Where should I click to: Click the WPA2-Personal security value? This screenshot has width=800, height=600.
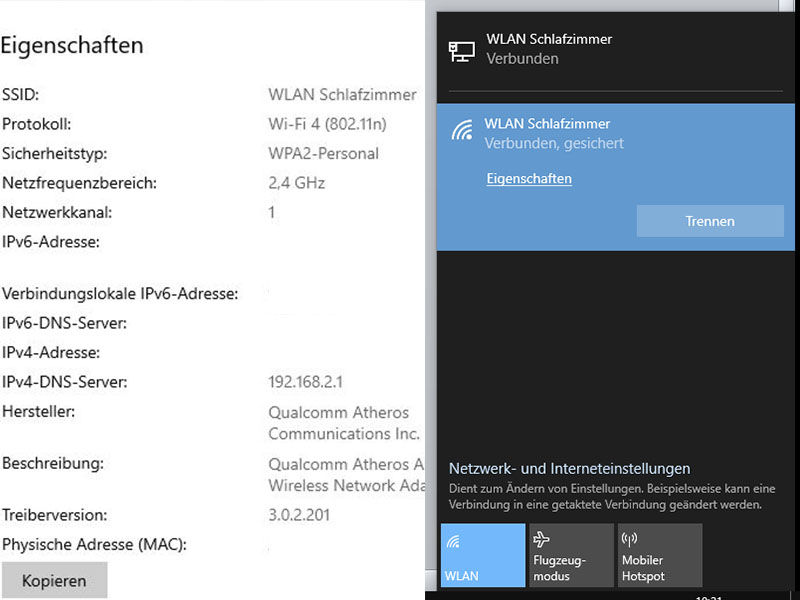click(323, 154)
